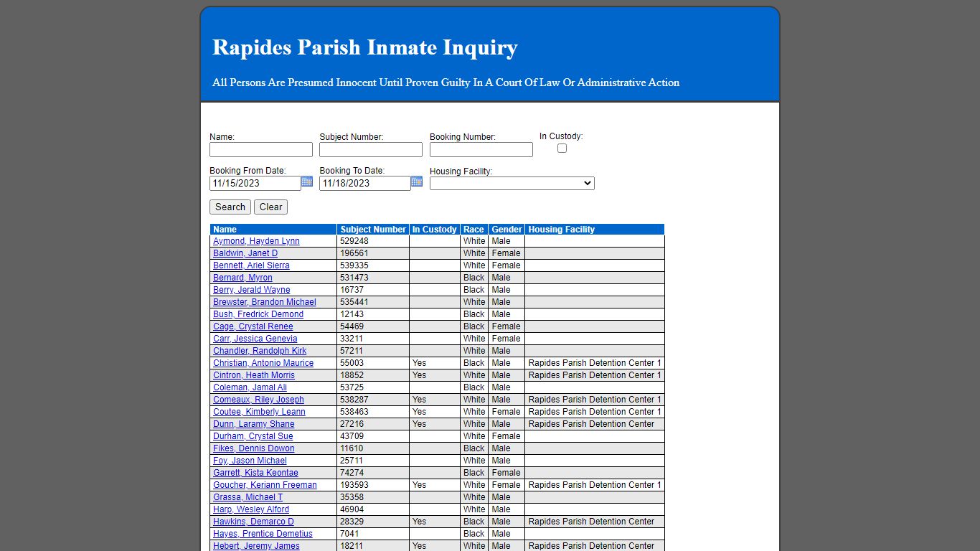Select subject number cell 193593
The width and height of the screenshot is (980, 551).
[x=373, y=485]
